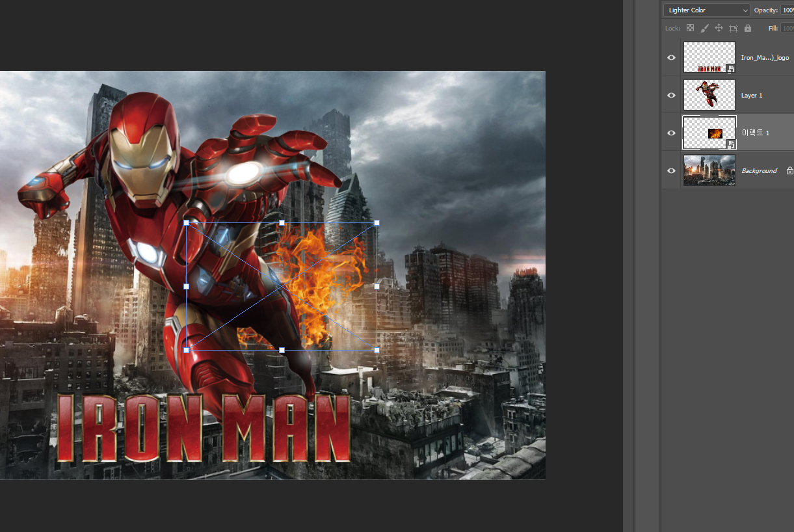Click smart object badge on 이펙트 1 thumbnail
794x532 pixels.
click(730, 144)
